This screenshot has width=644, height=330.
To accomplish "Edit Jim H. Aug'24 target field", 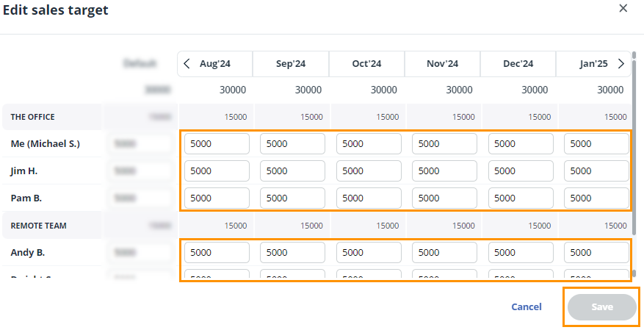I will pyautogui.click(x=217, y=171).
